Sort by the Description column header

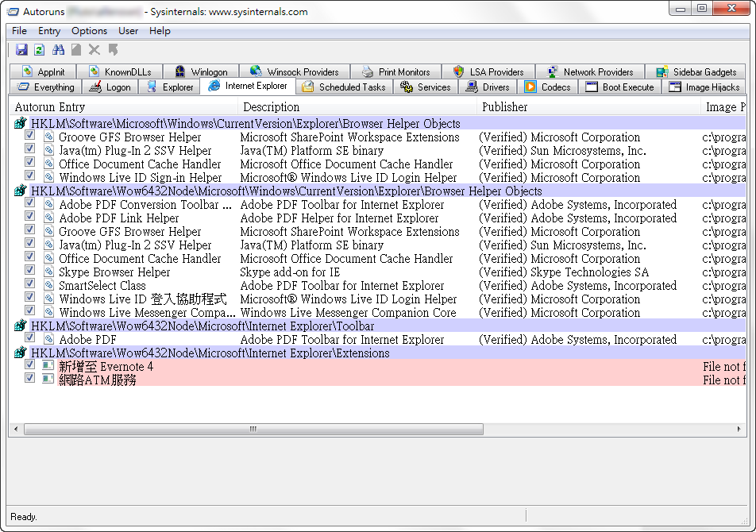tap(357, 107)
